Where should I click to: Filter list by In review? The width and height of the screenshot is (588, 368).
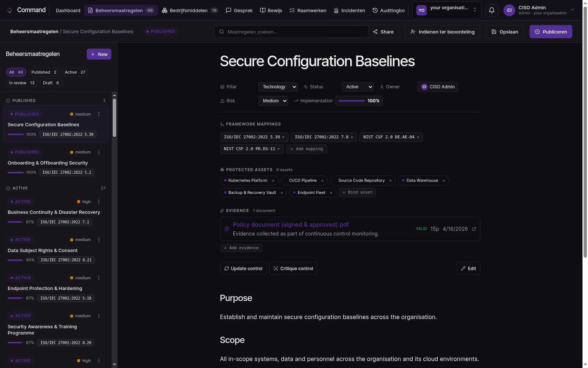point(22,83)
